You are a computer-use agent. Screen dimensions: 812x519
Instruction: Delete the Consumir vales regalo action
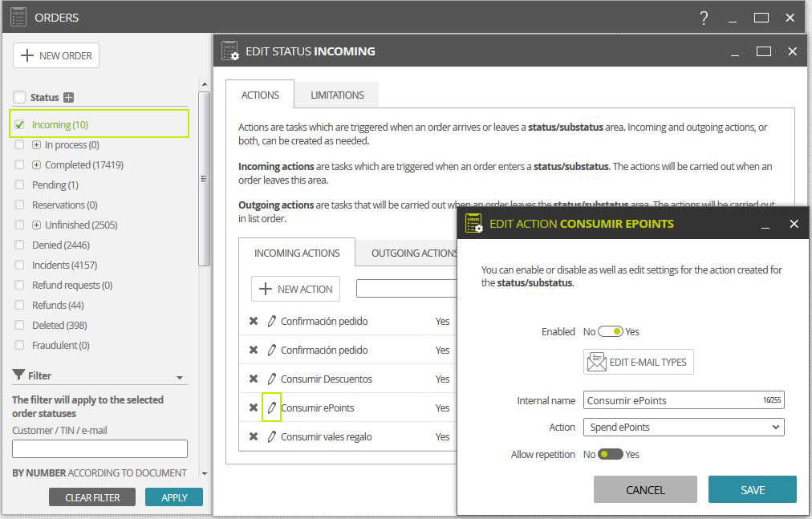[254, 436]
